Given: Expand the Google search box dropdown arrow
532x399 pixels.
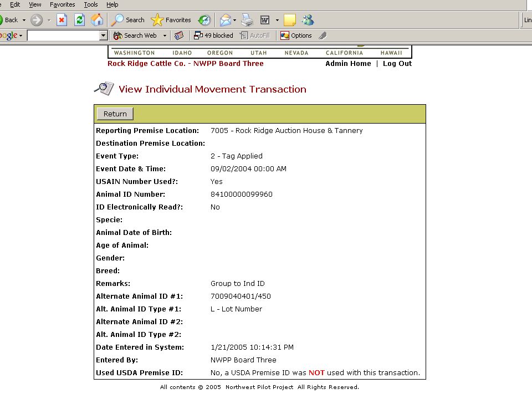Looking at the screenshot, I should pos(104,35).
